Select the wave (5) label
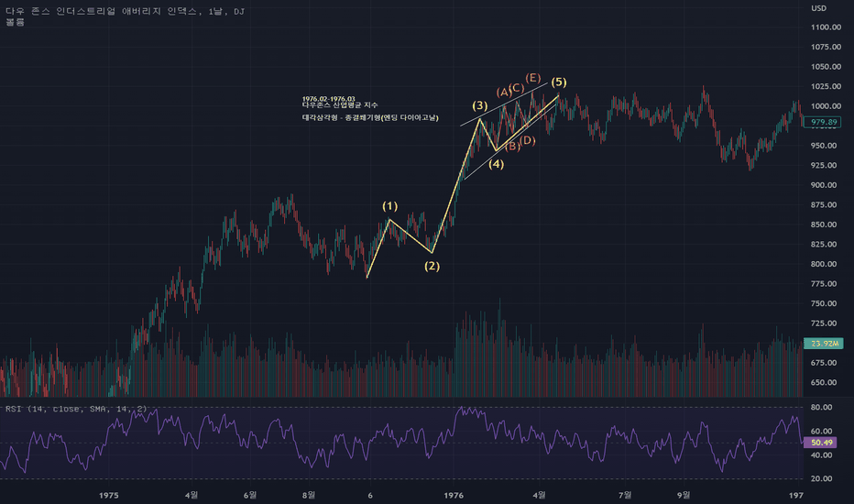 559,82
